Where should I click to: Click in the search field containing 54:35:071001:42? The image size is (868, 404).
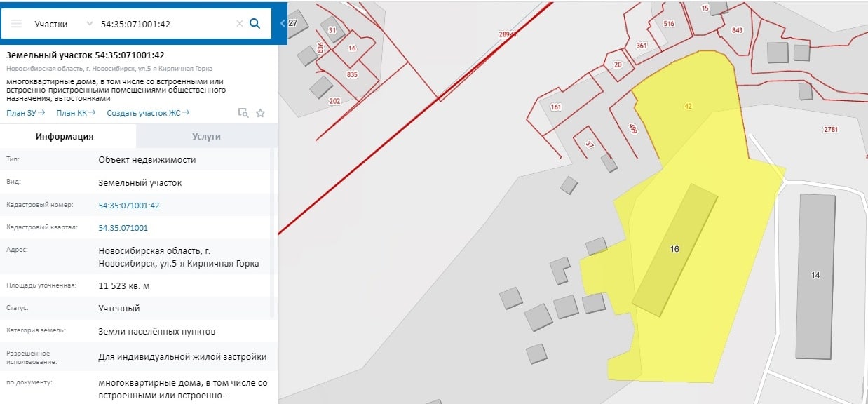[x=165, y=24]
